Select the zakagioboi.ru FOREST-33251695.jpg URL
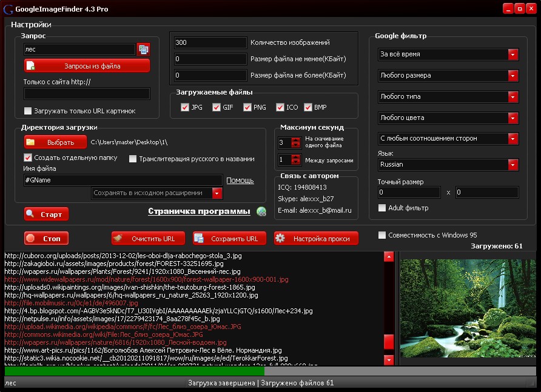 click(x=114, y=264)
